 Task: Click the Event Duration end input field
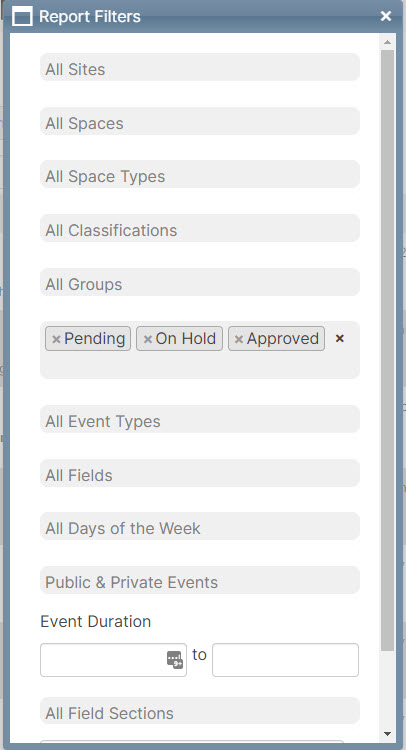[285, 660]
